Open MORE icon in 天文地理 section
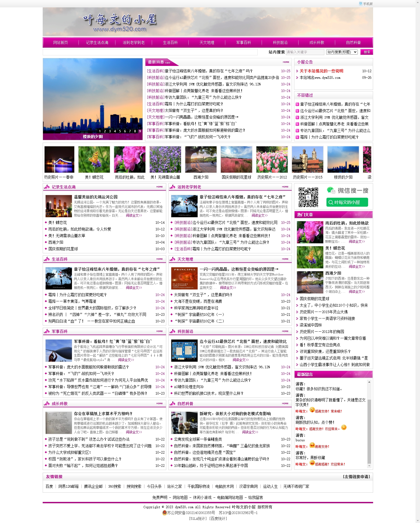 [x=285, y=259]
